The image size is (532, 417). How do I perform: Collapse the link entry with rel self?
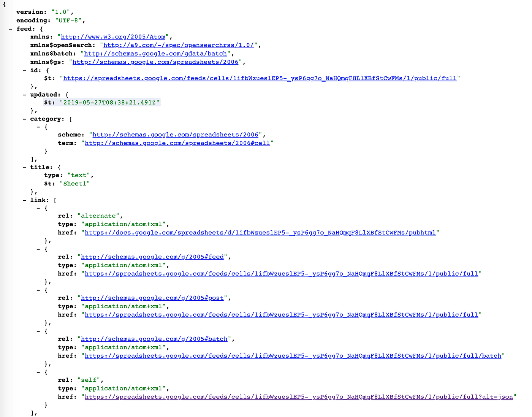coord(38,372)
